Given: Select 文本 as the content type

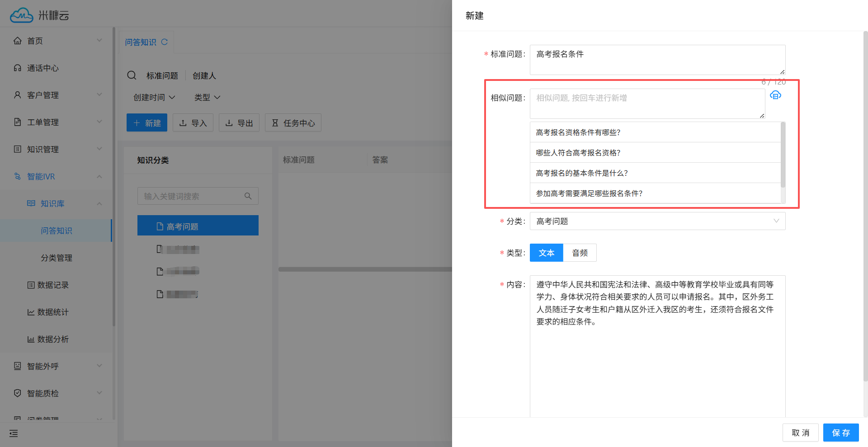Looking at the screenshot, I should (x=546, y=253).
